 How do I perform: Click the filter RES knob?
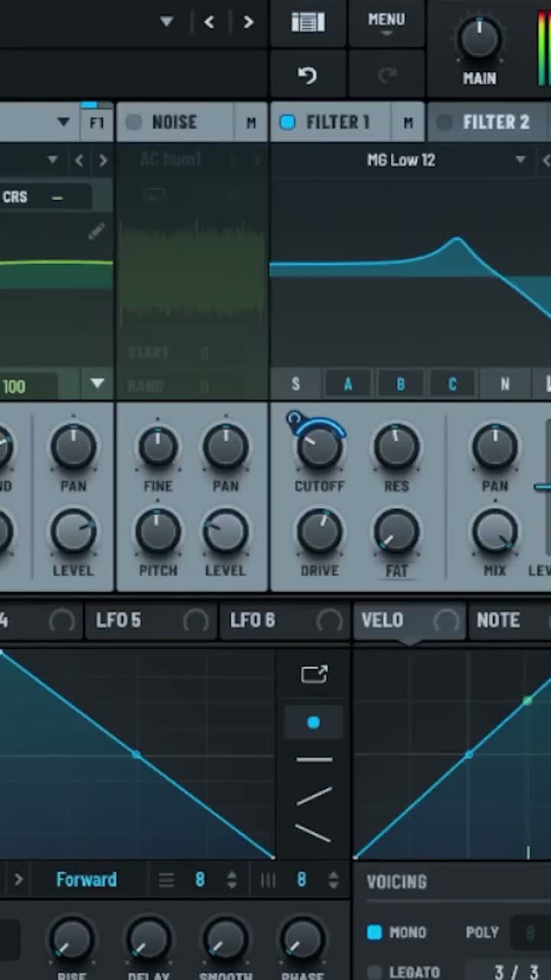[x=396, y=446]
